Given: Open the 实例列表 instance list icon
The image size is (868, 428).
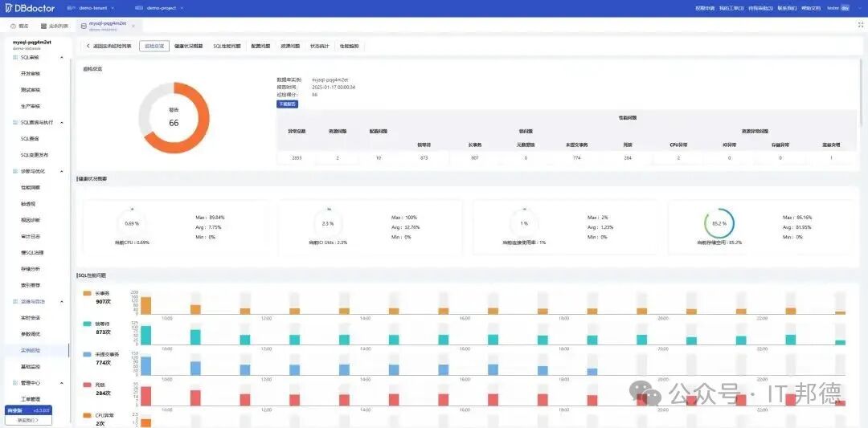Looking at the screenshot, I should point(43,26).
